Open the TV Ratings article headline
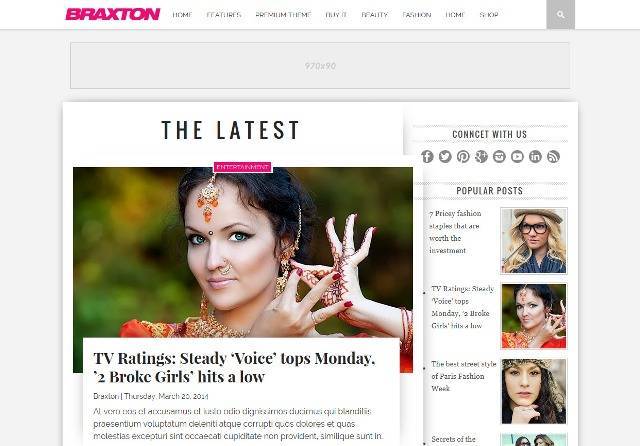 [x=234, y=367]
